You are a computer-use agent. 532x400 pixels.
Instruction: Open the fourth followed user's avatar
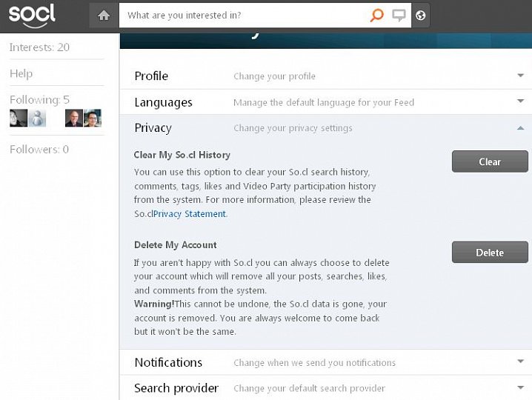(x=93, y=118)
